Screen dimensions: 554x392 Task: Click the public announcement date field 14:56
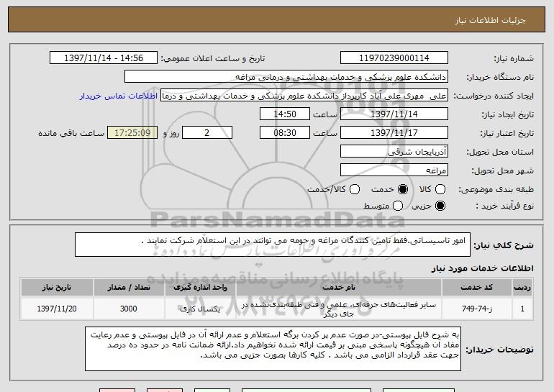click(104, 58)
